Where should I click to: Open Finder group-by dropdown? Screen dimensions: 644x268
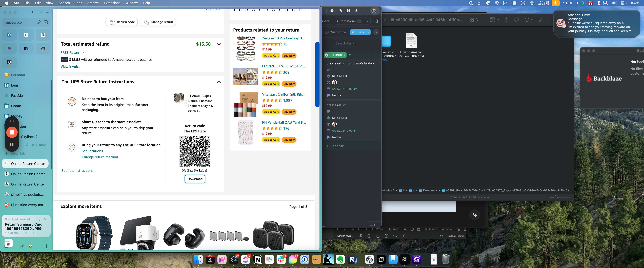[494, 20]
